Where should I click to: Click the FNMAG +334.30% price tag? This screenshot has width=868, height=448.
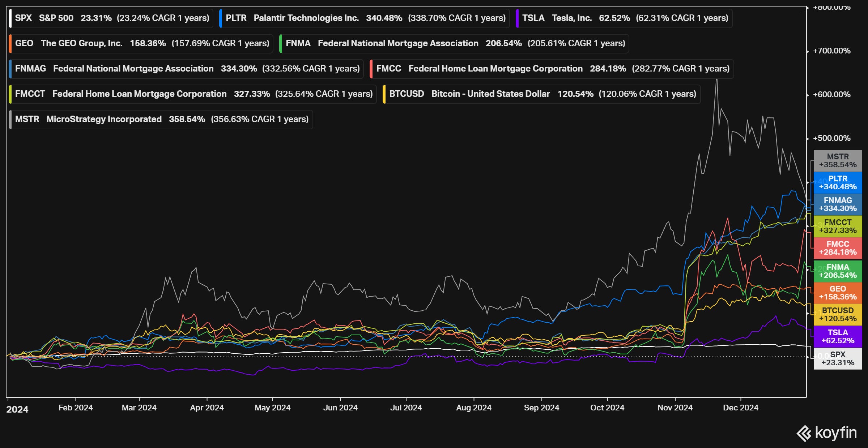(838, 204)
